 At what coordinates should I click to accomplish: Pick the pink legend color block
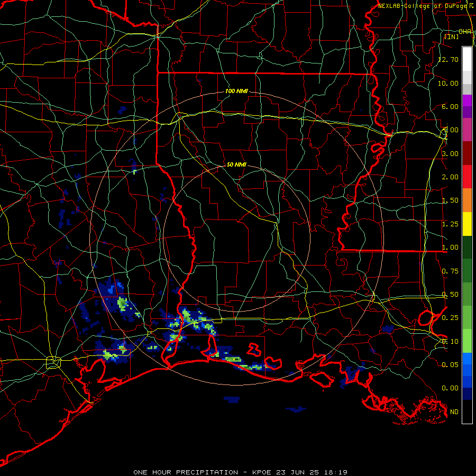pyautogui.click(x=467, y=130)
